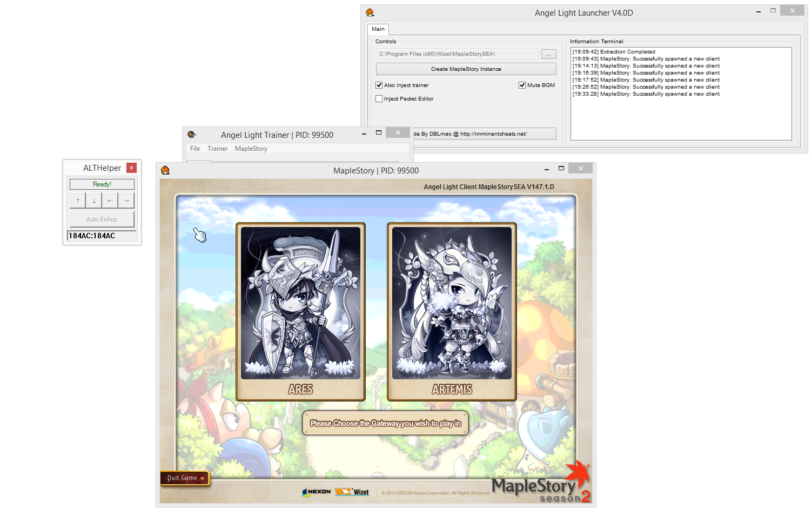Click the Made By DBLmao credits button
812x515 pixels.
pos(485,134)
